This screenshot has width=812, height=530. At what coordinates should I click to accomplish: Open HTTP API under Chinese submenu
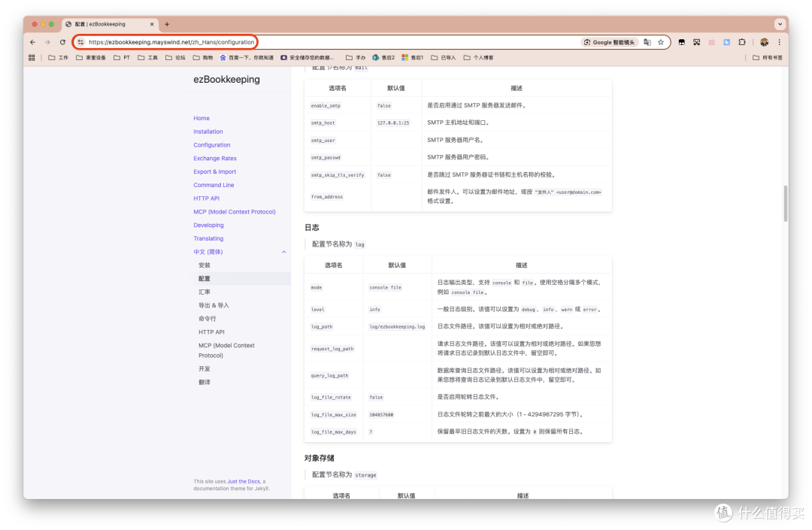[212, 332]
